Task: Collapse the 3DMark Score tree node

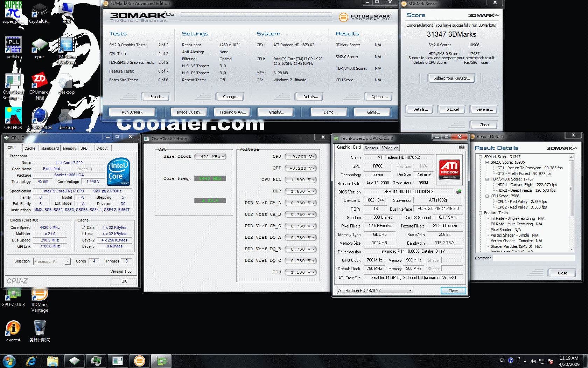Action: (x=481, y=157)
